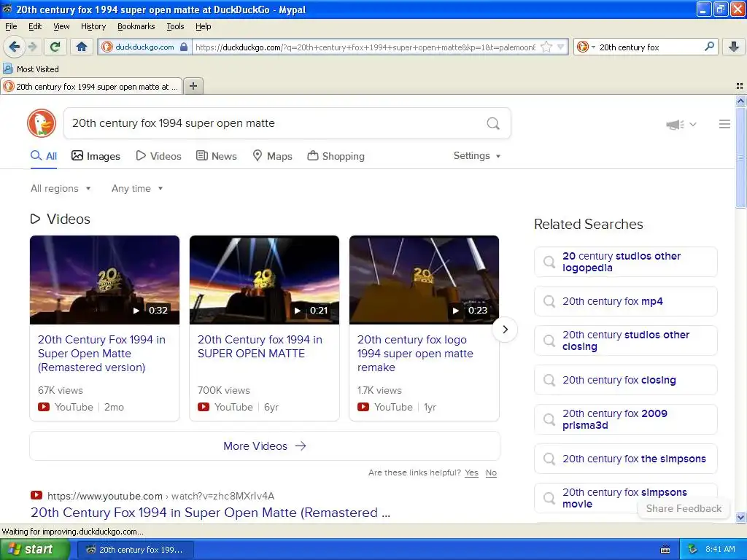Play the 0:21 SUPER OPEN MATTE video thumbnail
The image size is (747, 560).
tap(264, 280)
